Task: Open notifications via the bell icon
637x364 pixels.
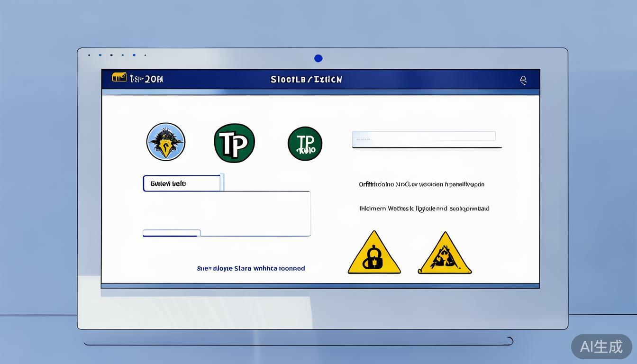Action: pyautogui.click(x=523, y=80)
